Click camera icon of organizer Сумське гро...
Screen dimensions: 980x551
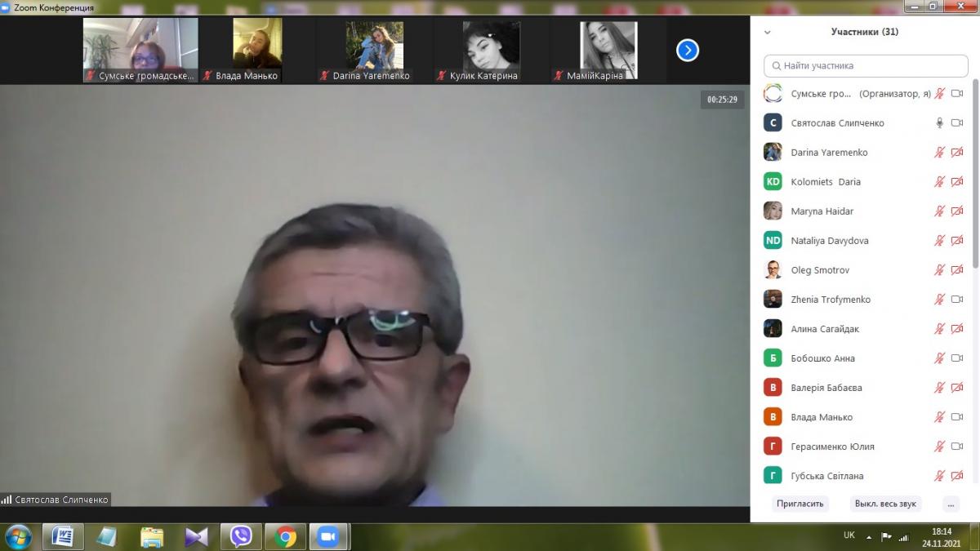957,94
